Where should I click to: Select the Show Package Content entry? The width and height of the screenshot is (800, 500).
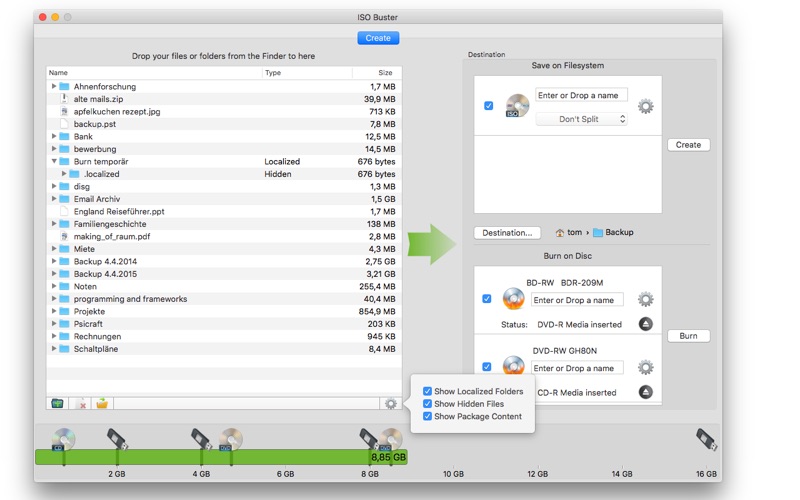478,416
